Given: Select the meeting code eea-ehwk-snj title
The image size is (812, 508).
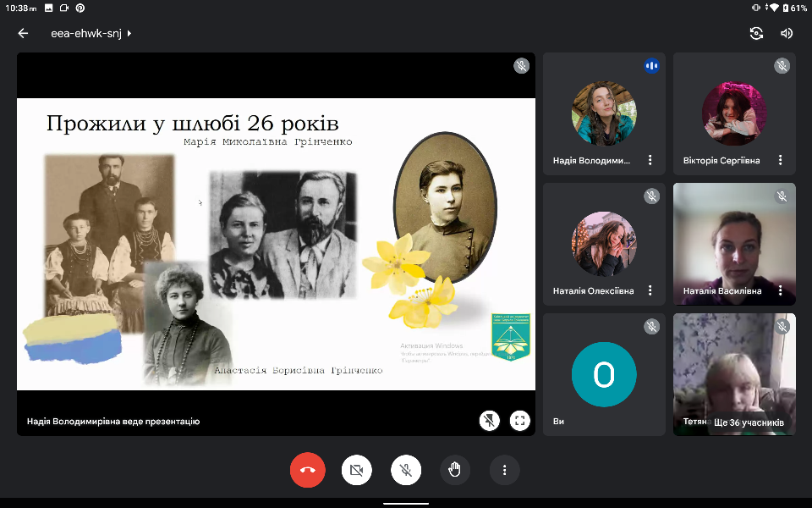Looking at the screenshot, I should click(86, 34).
